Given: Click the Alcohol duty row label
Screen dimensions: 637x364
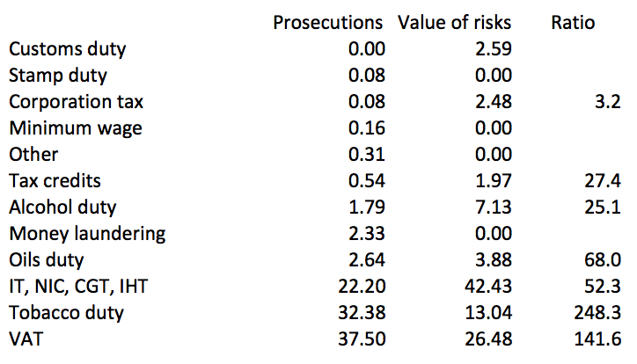Looking at the screenshot, I should (x=62, y=207).
